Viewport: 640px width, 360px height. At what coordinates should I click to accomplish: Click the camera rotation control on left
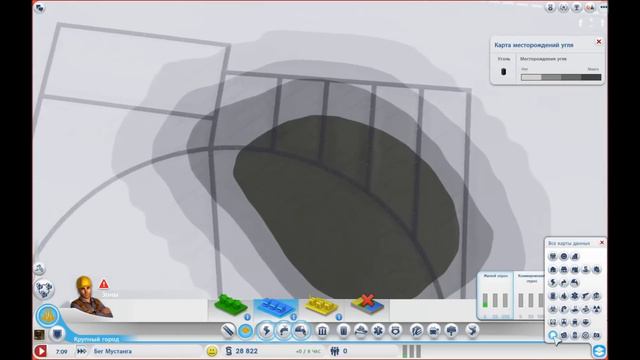(x=44, y=289)
